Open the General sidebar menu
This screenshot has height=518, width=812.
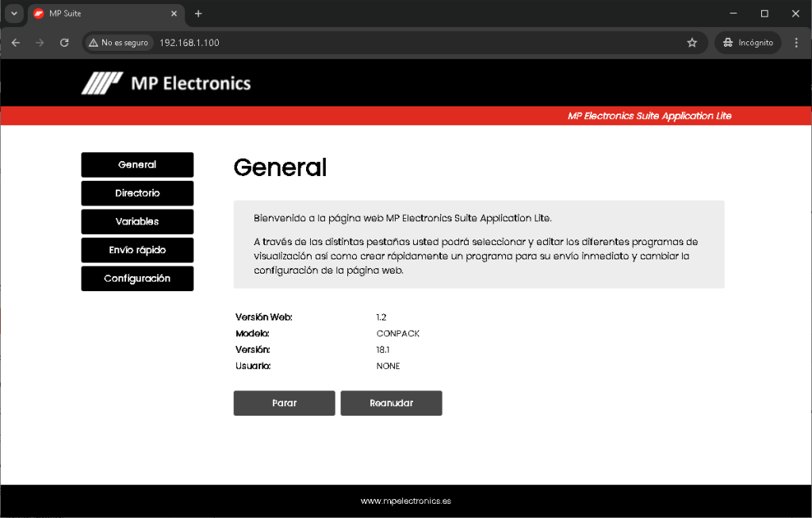click(137, 165)
